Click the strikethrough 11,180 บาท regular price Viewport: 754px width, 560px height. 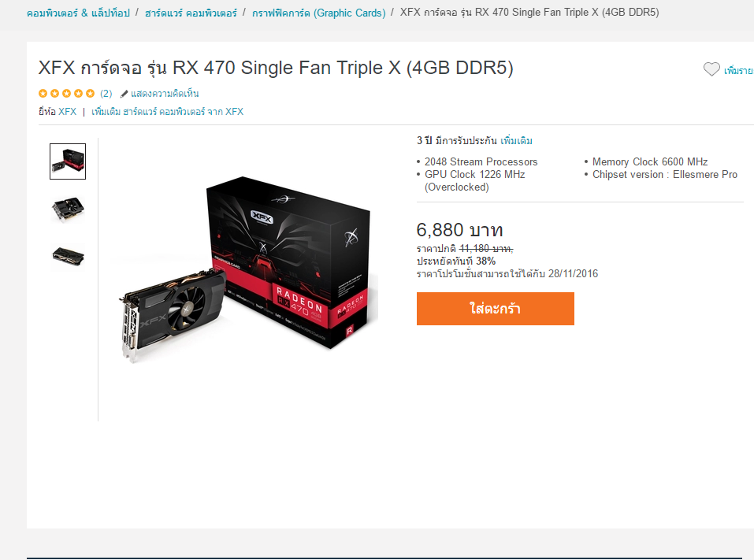pos(486,249)
